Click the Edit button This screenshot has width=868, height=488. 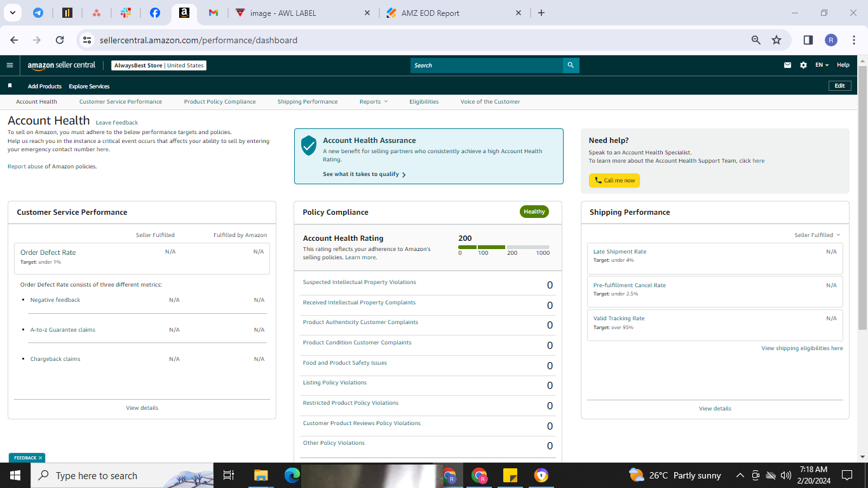[x=839, y=86]
